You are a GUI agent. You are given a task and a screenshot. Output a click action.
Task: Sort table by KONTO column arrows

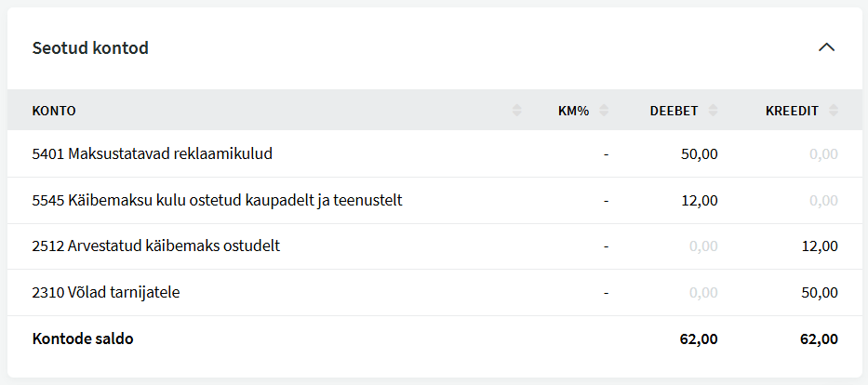click(517, 111)
